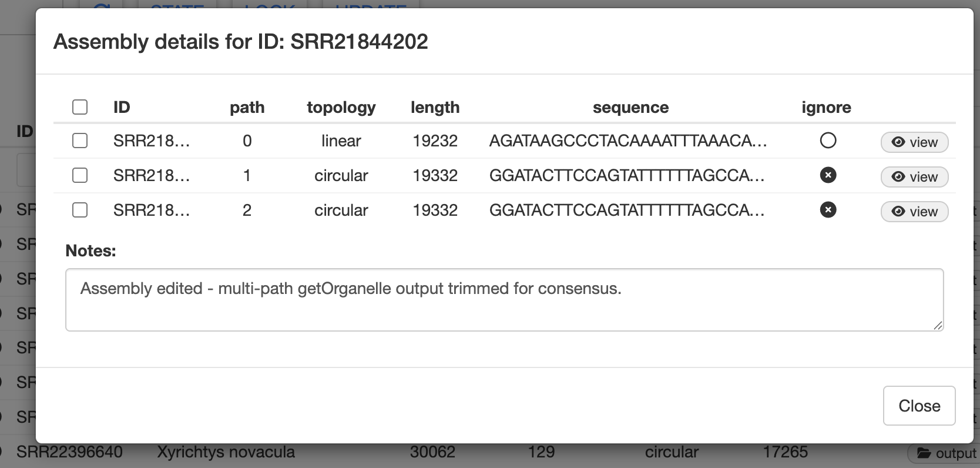Check the select-all checkbox in the header
This screenshot has height=468, width=980.
(x=80, y=107)
